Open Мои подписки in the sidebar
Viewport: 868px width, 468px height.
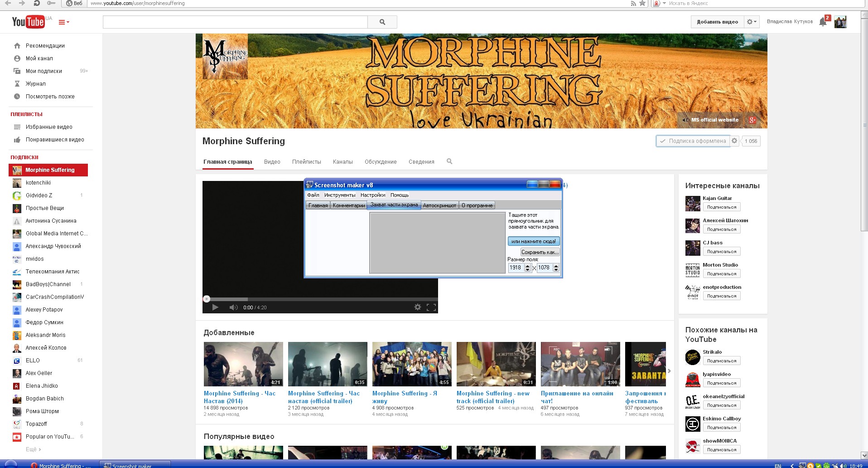44,71
